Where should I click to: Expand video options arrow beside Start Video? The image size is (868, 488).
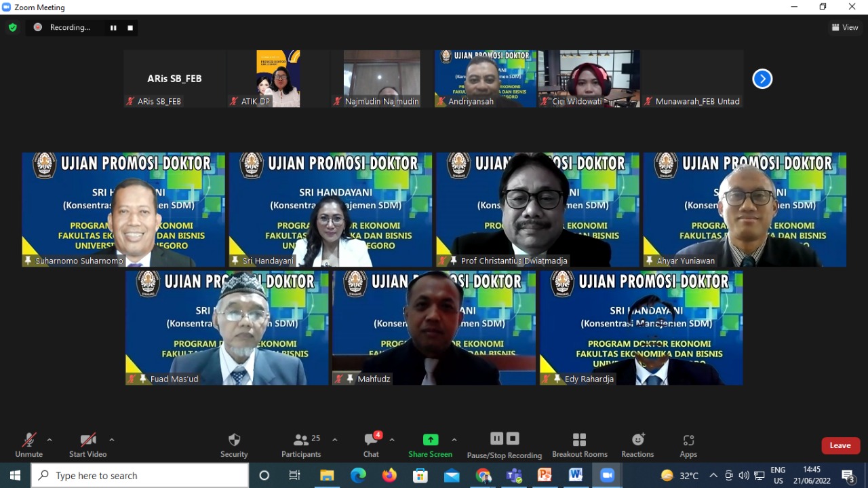point(112,440)
